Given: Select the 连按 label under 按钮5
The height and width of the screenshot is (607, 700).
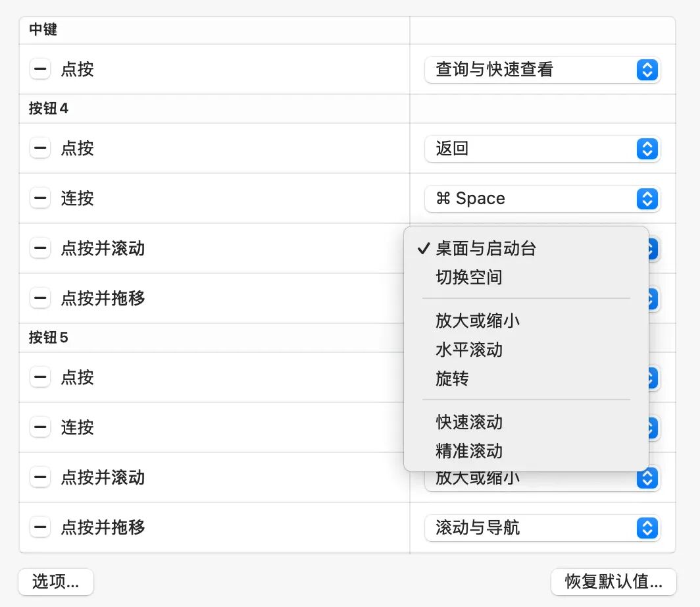Looking at the screenshot, I should pyautogui.click(x=77, y=427).
